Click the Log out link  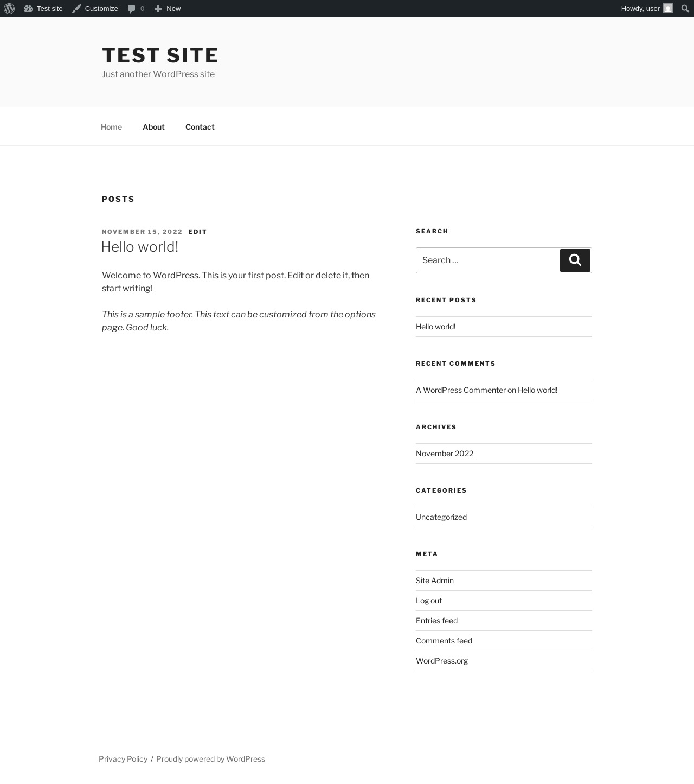(428, 601)
